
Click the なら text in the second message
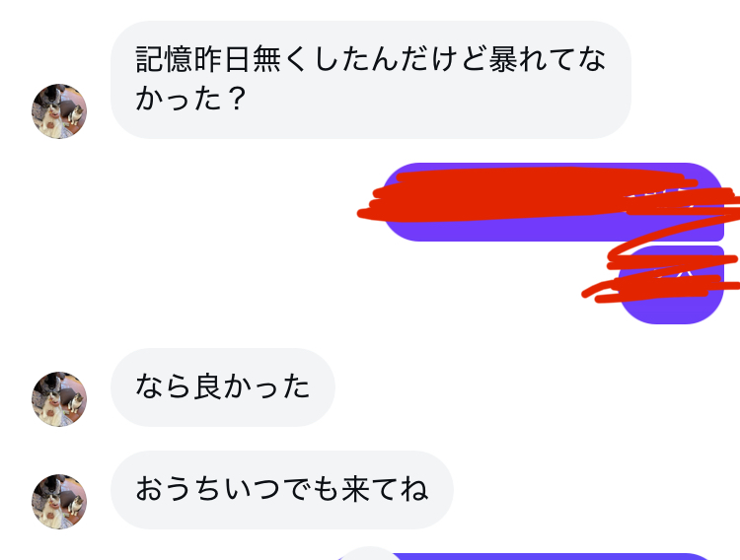click(x=164, y=386)
